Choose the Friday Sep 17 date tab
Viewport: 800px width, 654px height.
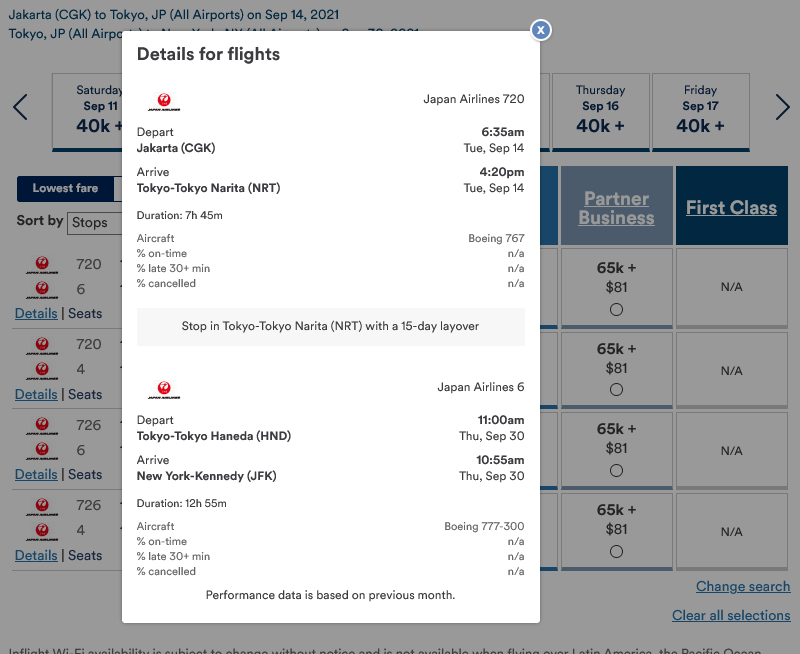tap(701, 112)
